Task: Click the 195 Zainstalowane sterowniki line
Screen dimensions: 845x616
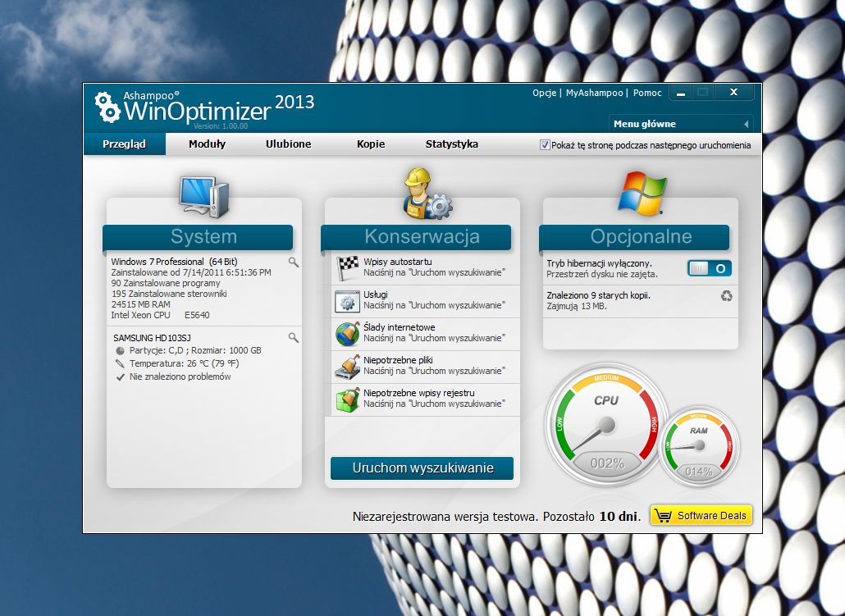Action: click(169, 294)
